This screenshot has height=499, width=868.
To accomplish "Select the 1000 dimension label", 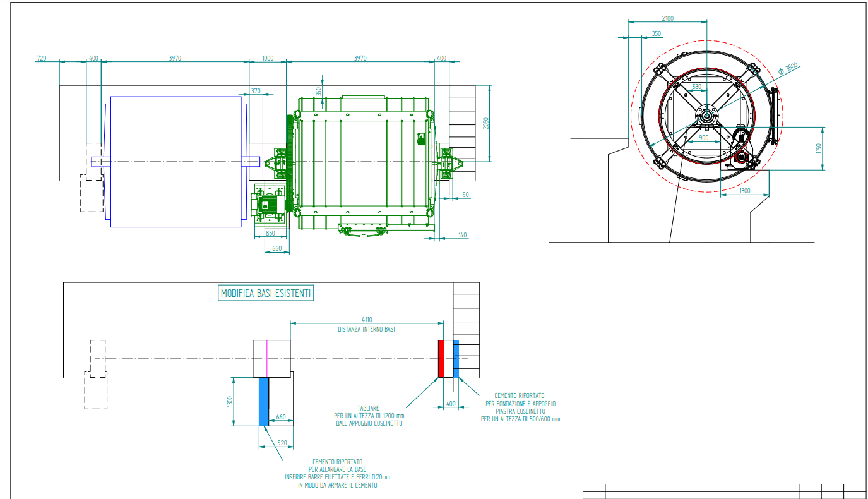I will (268, 58).
